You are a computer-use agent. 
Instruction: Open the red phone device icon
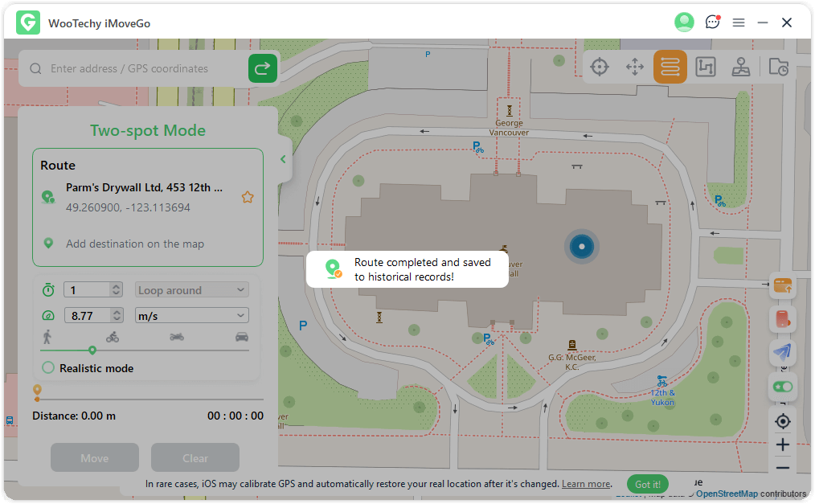tap(782, 319)
